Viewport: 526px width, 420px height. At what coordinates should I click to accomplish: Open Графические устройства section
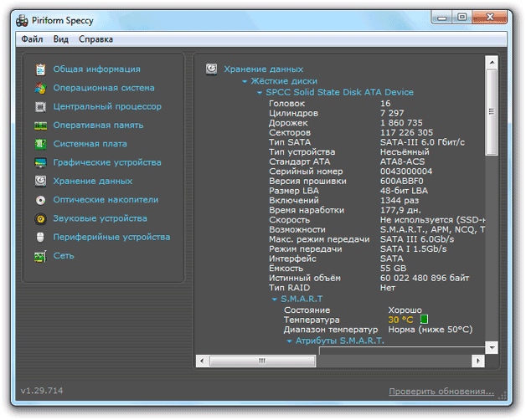tap(107, 162)
